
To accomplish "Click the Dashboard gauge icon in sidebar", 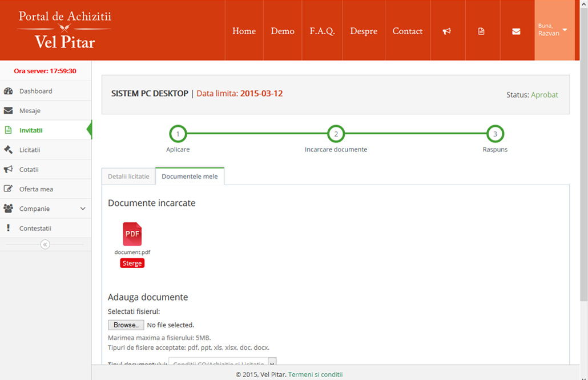I will coord(8,91).
